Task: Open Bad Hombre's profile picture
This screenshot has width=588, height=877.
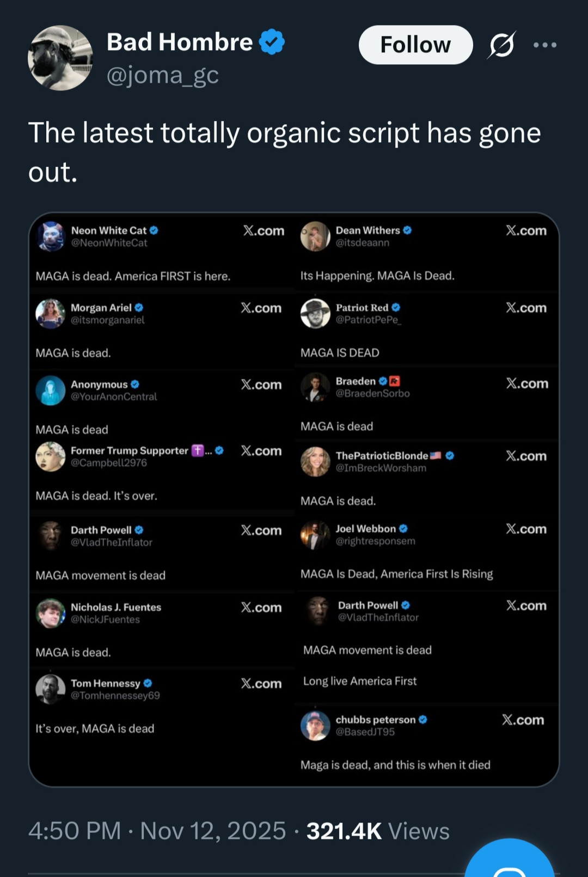Action: (60, 58)
